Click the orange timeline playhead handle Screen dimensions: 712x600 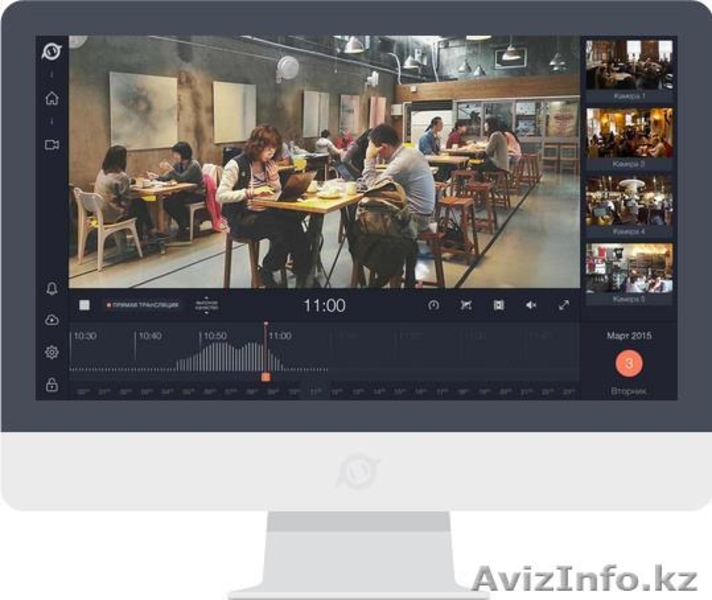coord(265,376)
